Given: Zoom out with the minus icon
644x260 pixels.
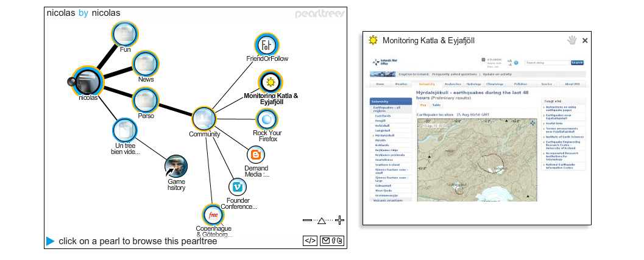Looking at the screenshot, I should point(307,220).
